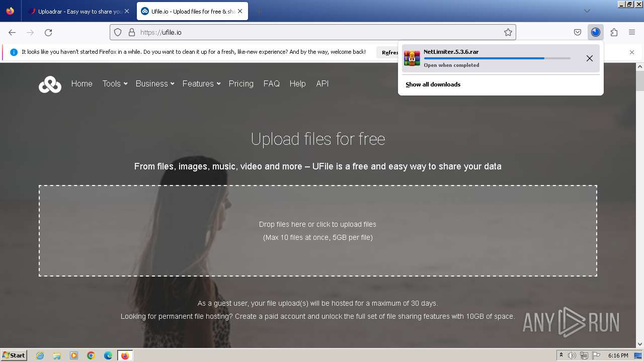Toggle the downloads panel button
The image size is (644, 362).
click(596, 32)
